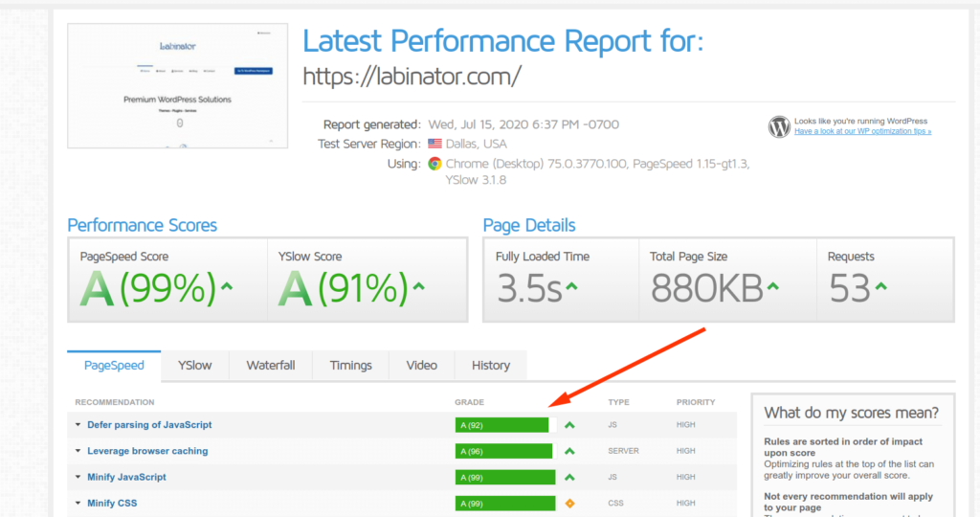Expand the Minify JavaScript row triangle
The height and width of the screenshot is (517, 980).
click(78, 477)
